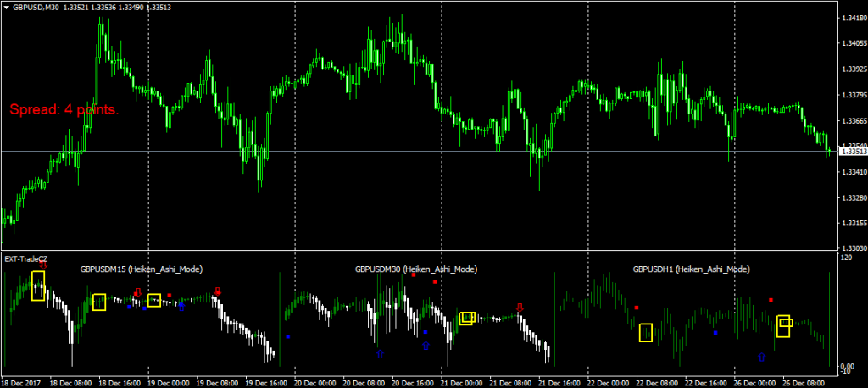This screenshot has height=388, width=868.
Task: Click the 1.34180 level on price scale
Action: pos(852,17)
